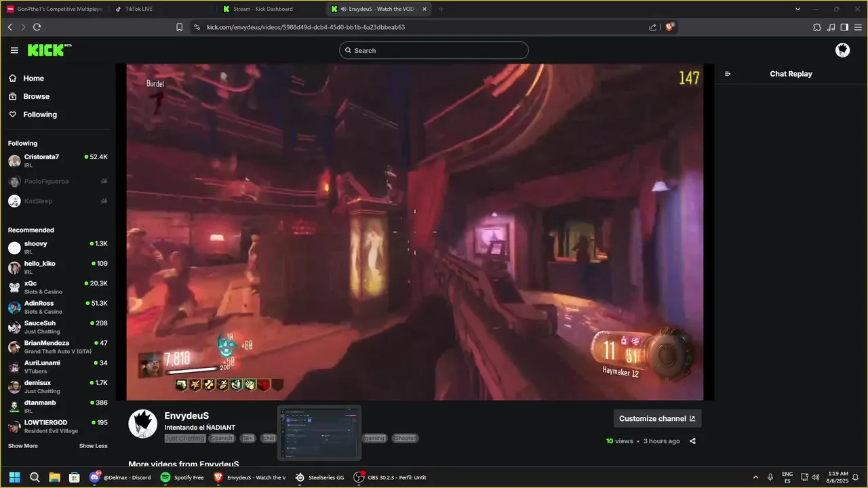The image size is (868, 488).
Task: Go back to the previous page
Action: point(9,27)
